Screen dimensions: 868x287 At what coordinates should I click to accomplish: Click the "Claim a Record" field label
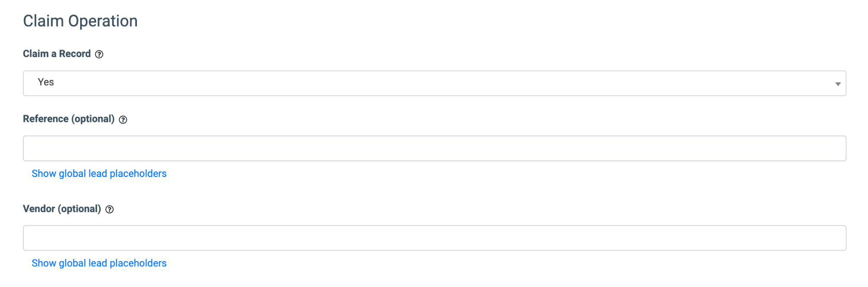[57, 54]
